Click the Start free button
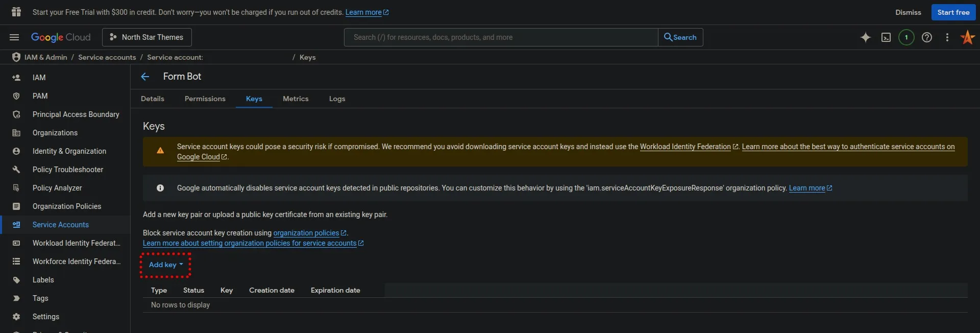Image resolution: width=980 pixels, height=333 pixels. click(x=953, y=12)
